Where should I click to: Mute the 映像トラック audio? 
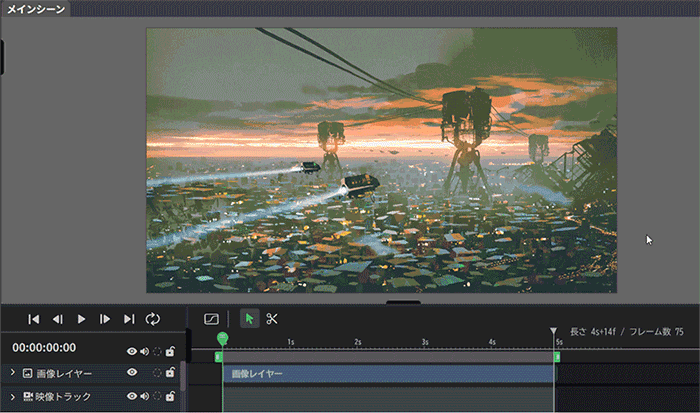144,396
